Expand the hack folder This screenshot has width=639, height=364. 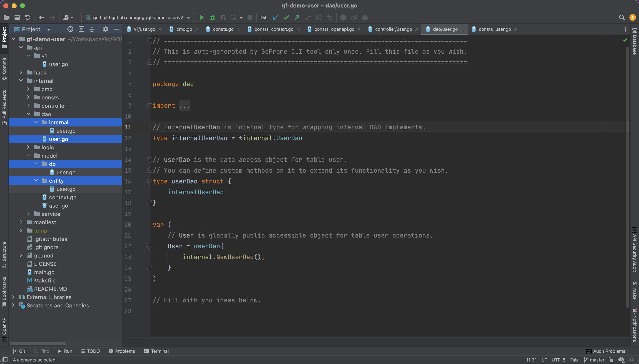[x=21, y=73]
